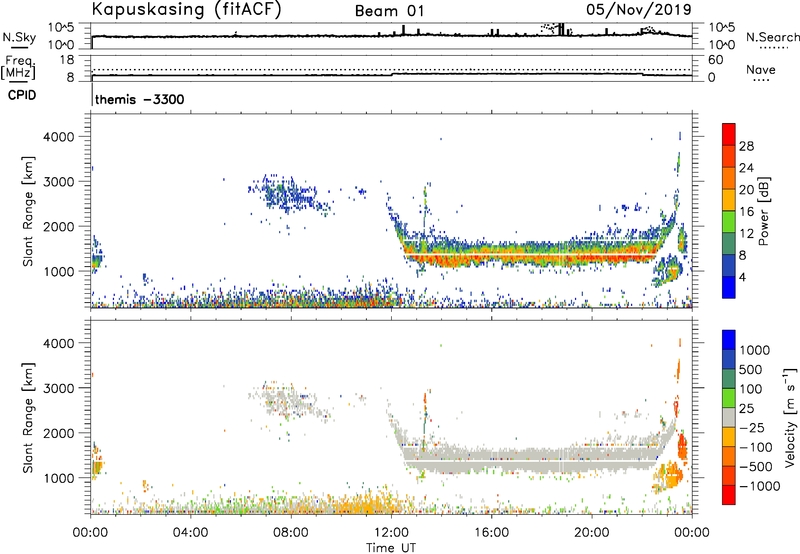Click the 60 tick on the Nave axis
This screenshot has height=554, width=800.
point(715,60)
